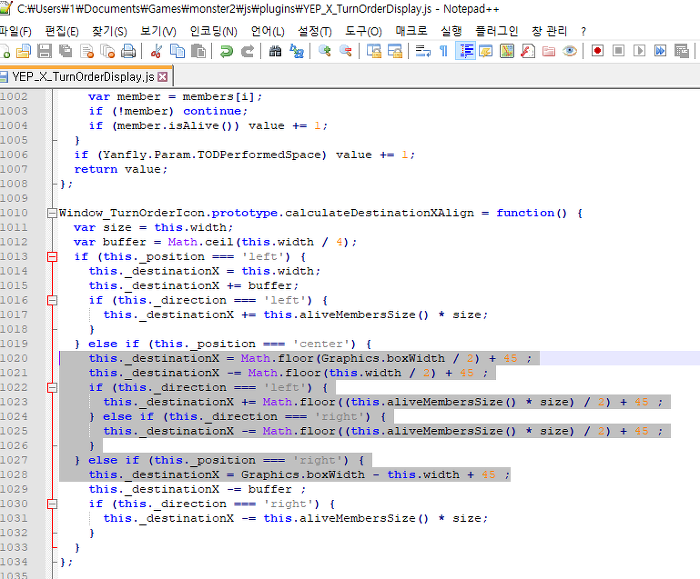Click line number 1007 in the margin
This screenshot has width=700, height=579.
coord(14,169)
